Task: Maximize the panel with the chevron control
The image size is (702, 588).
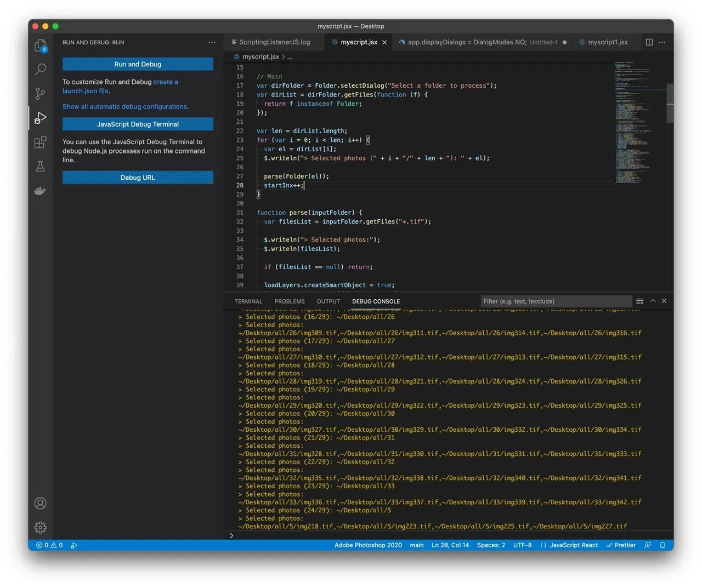Action: [x=653, y=301]
